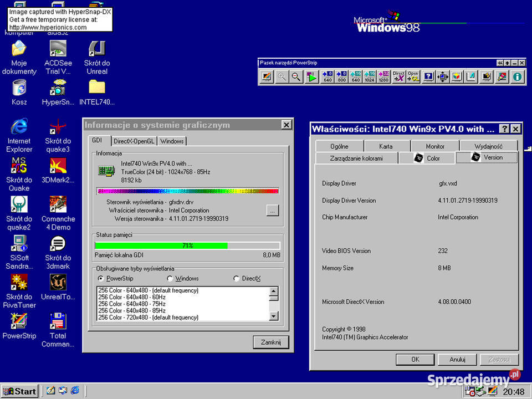Click the display modes list scroll up arrow
This screenshot has width=532, height=399.
click(x=274, y=291)
